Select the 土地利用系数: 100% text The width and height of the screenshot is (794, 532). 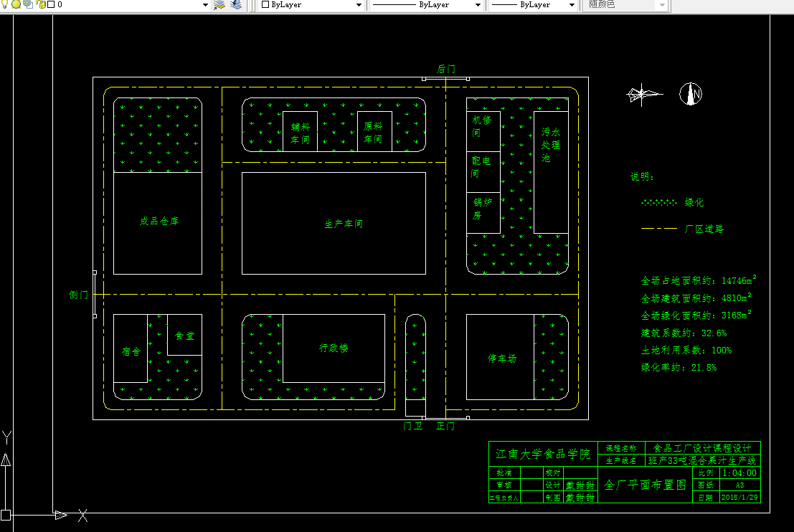686,351
